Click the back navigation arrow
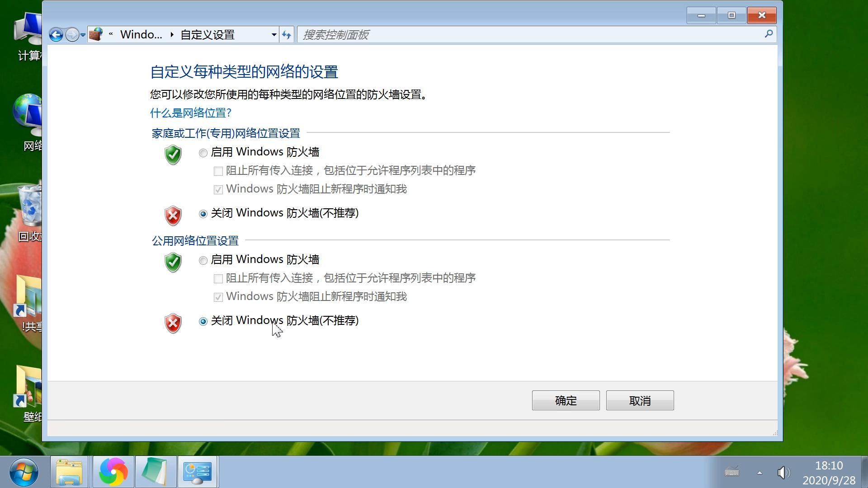Image resolution: width=868 pixels, height=488 pixels. point(56,34)
